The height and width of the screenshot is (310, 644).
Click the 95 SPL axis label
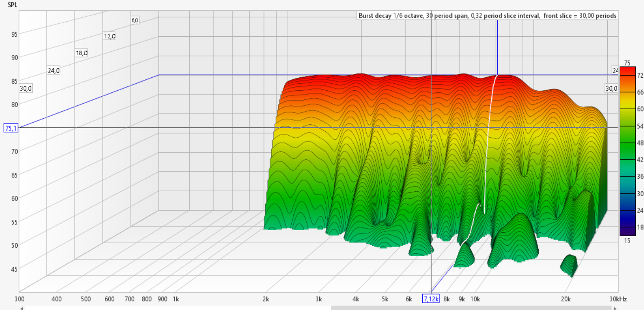[x=15, y=35]
